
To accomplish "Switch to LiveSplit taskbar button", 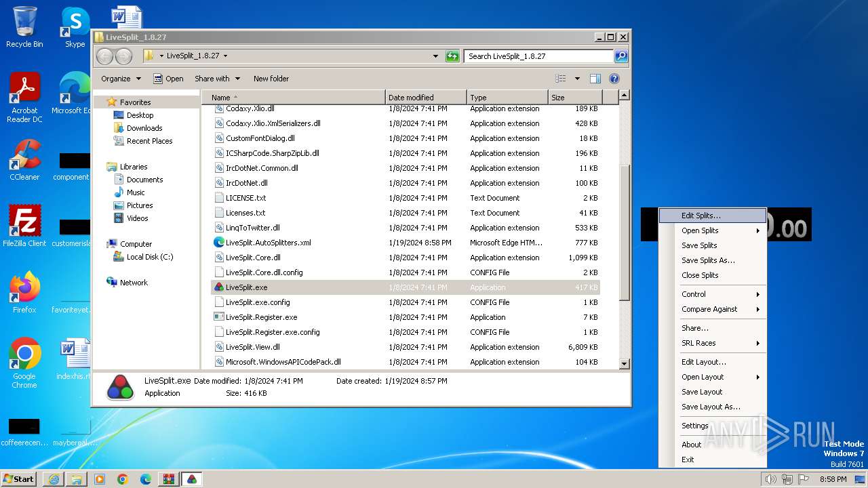I will pyautogui.click(x=192, y=479).
